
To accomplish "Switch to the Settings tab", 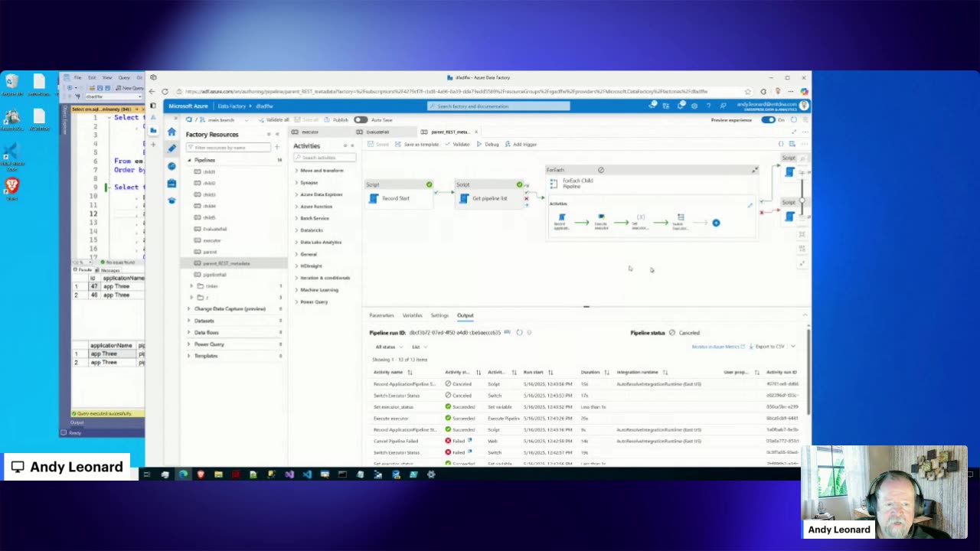I will pos(439,315).
